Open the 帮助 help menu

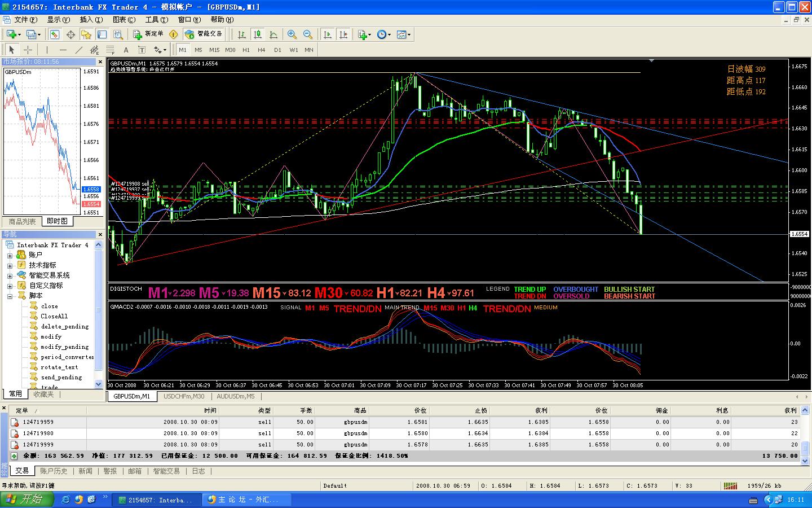222,20
